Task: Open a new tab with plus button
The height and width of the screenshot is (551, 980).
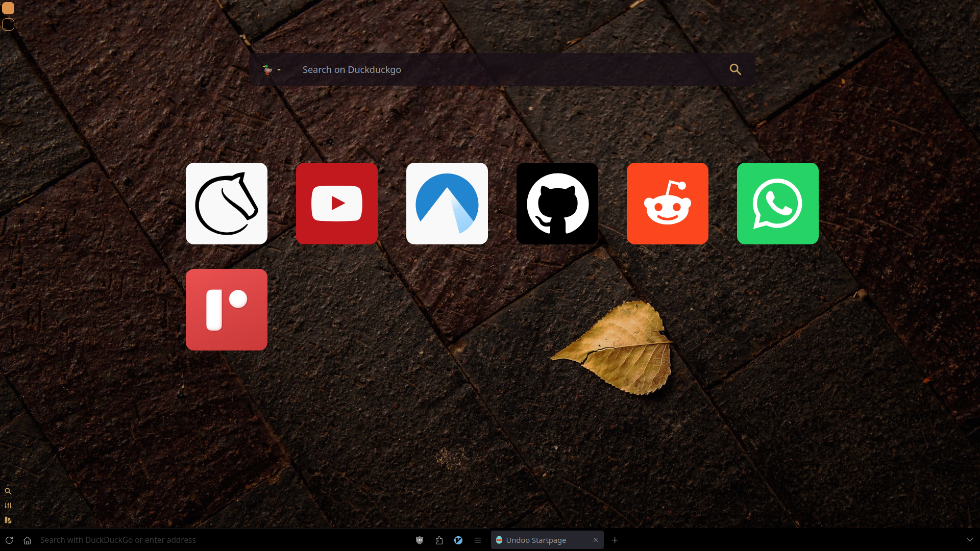Action: [615, 540]
